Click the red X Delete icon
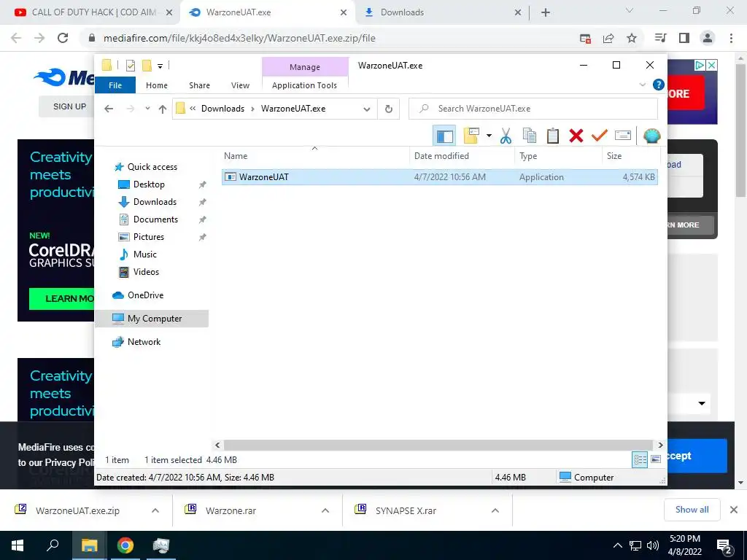The height and width of the screenshot is (560, 747). [576, 136]
